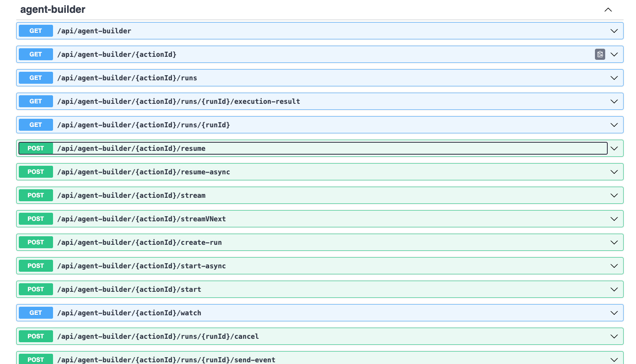
Task: Expand the send-event endpoint details
Action: [614, 359]
